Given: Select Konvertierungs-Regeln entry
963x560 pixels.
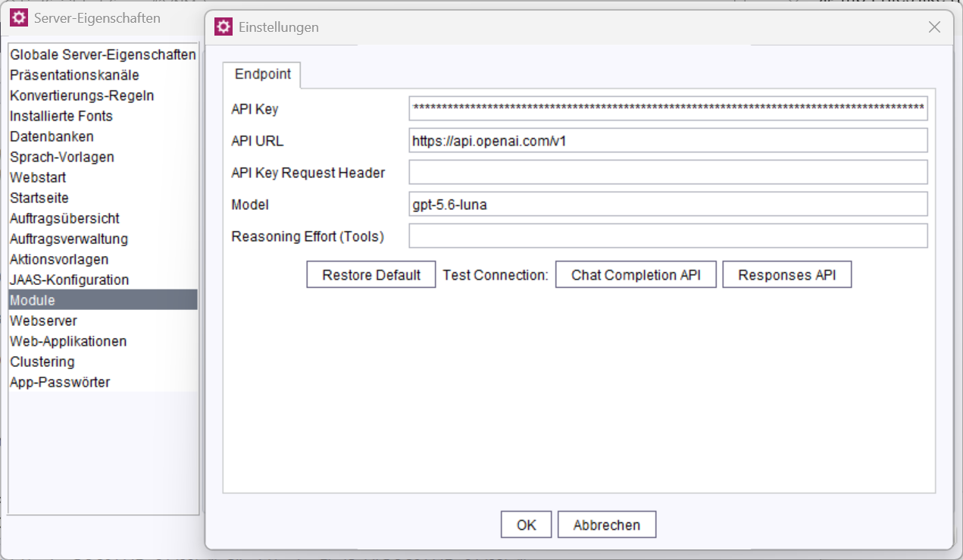Looking at the screenshot, I should (x=103, y=95).
